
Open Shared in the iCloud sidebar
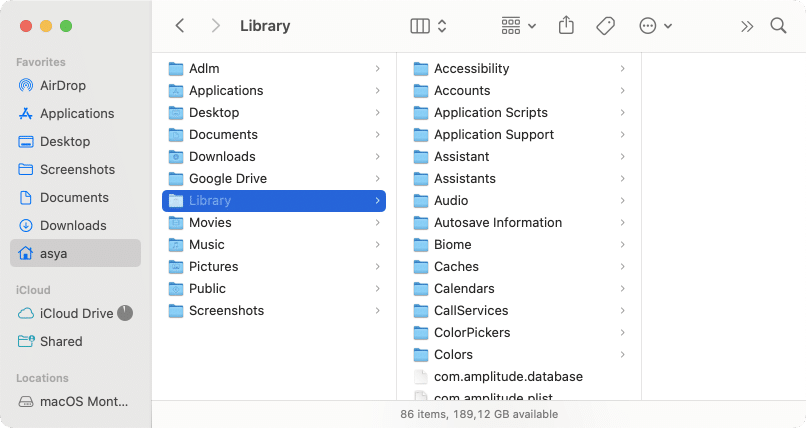pos(75,341)
